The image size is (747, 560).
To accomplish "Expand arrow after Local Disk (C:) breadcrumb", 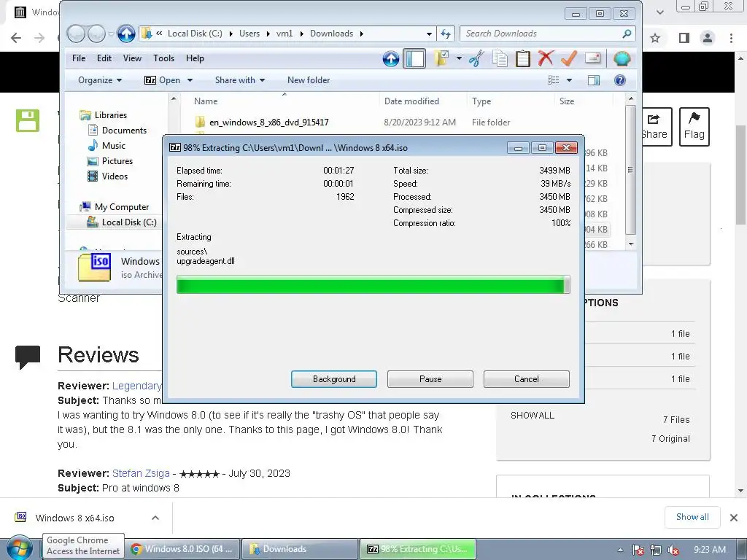I will (231, 34).
